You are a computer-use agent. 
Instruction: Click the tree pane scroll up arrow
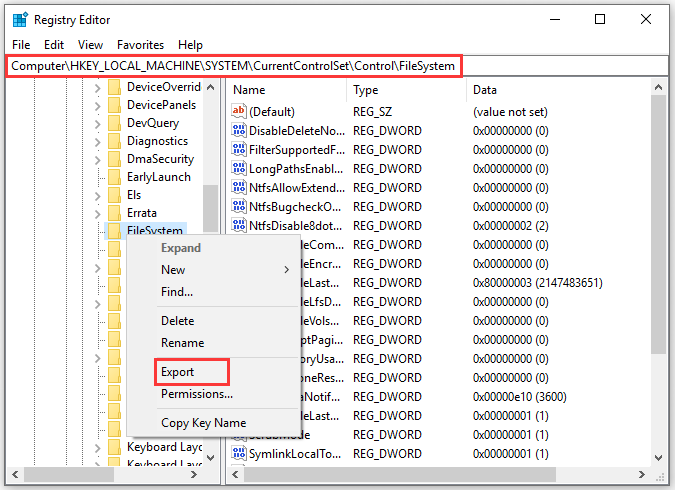coord(211,87)
